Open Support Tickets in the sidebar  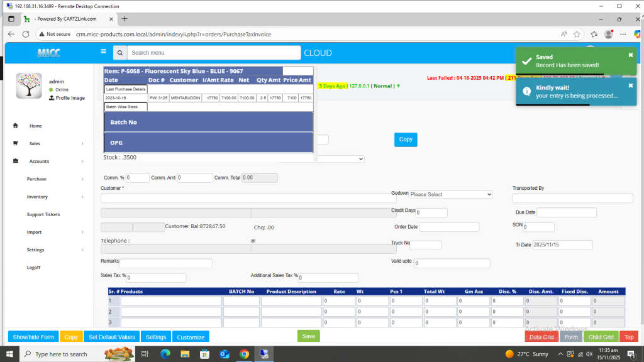[x=43, y=214]
